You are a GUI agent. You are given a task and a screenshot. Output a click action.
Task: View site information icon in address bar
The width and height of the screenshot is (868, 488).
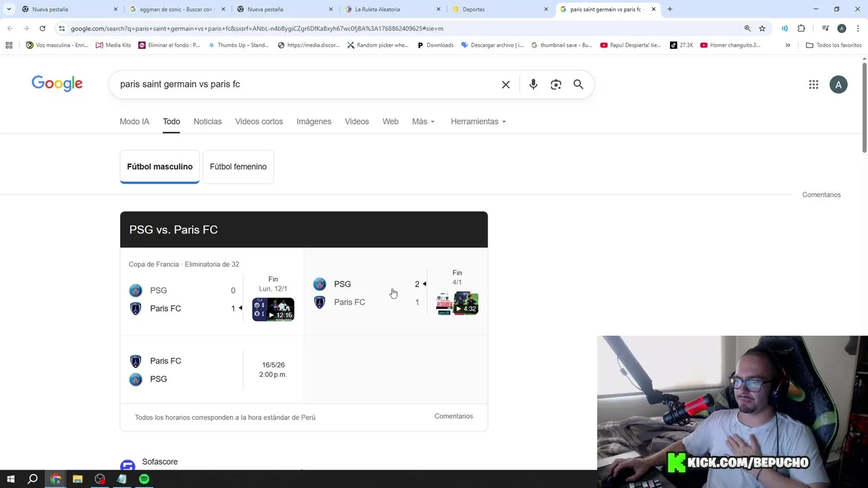click(62, 28)
